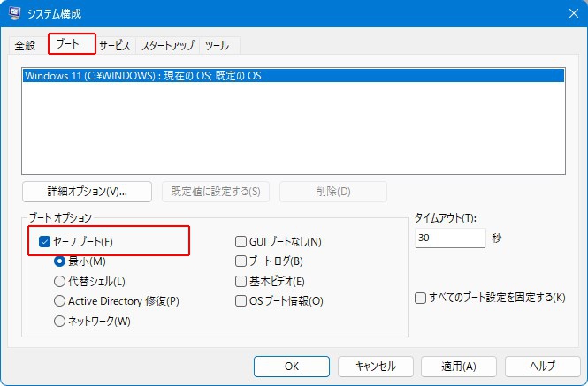
Task: Tick the OS ブート情報 checkbox
Action: point(241,301)
